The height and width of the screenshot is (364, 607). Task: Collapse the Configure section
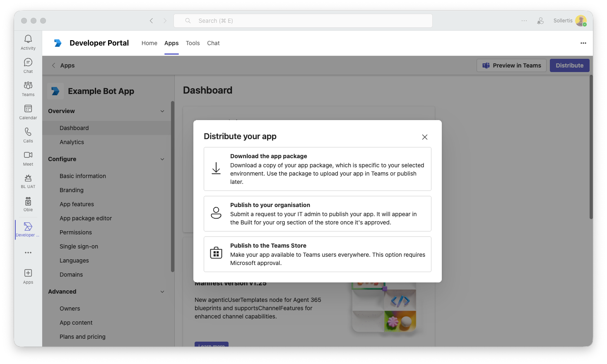tap(162, 159)
